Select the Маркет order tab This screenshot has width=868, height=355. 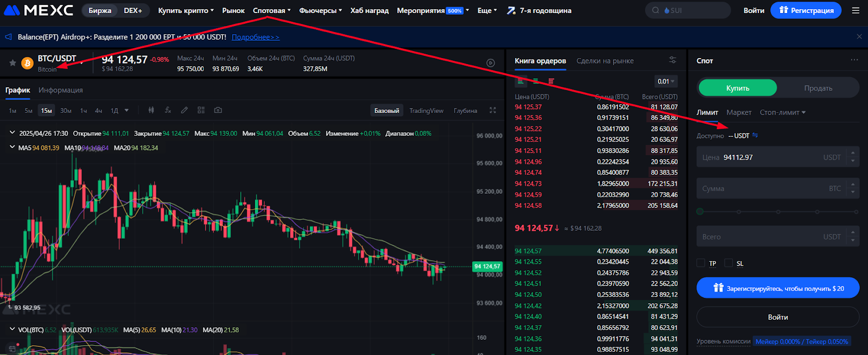click(739, 112)
